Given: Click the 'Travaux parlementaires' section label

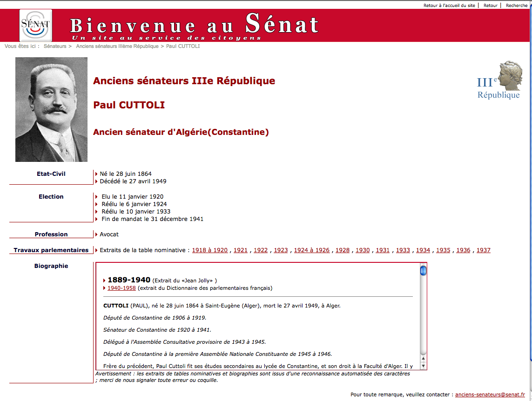Looking at the screenshot, I should pos(51,250).
